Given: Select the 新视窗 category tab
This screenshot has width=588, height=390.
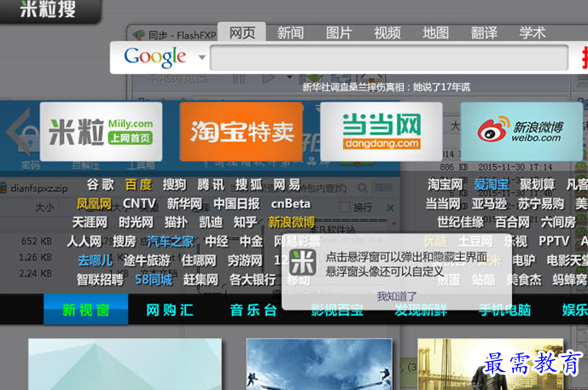Looking at the screenshot, I should (86, 310).
